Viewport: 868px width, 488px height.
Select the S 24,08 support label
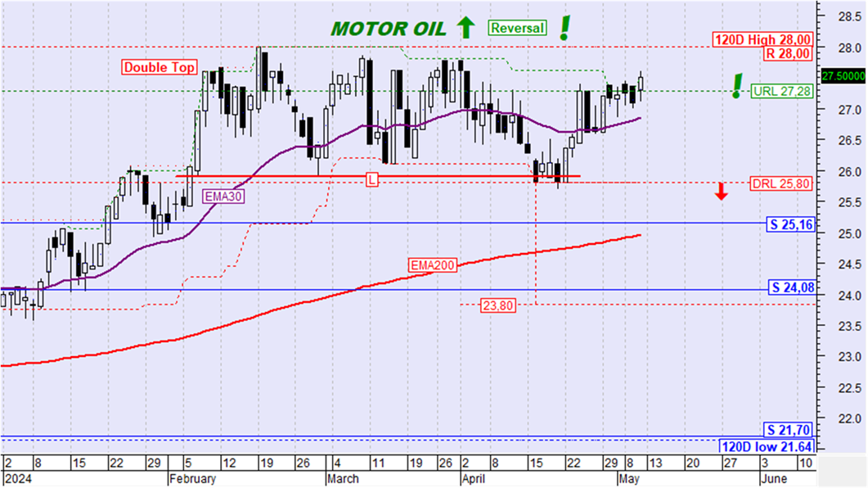[793, 287]
